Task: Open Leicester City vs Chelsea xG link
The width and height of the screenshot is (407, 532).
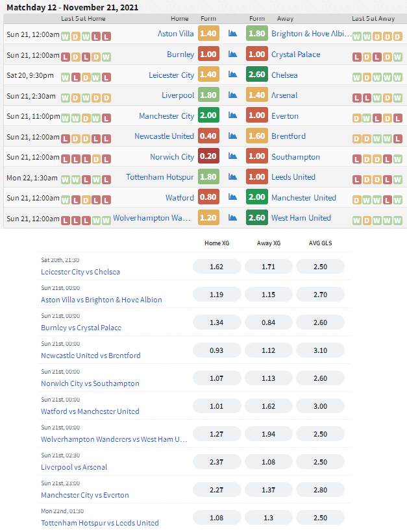Action: (x=80, y=272)
